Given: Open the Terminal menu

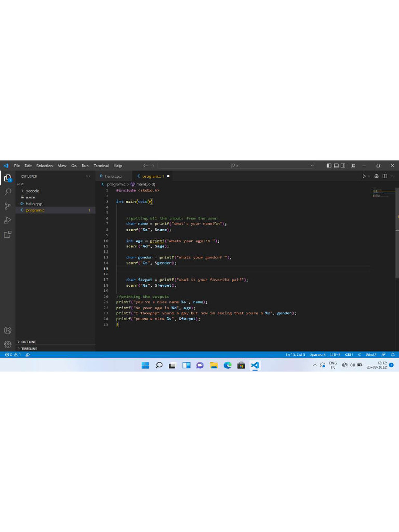Looking at the screenshot, I should [101, 166].
